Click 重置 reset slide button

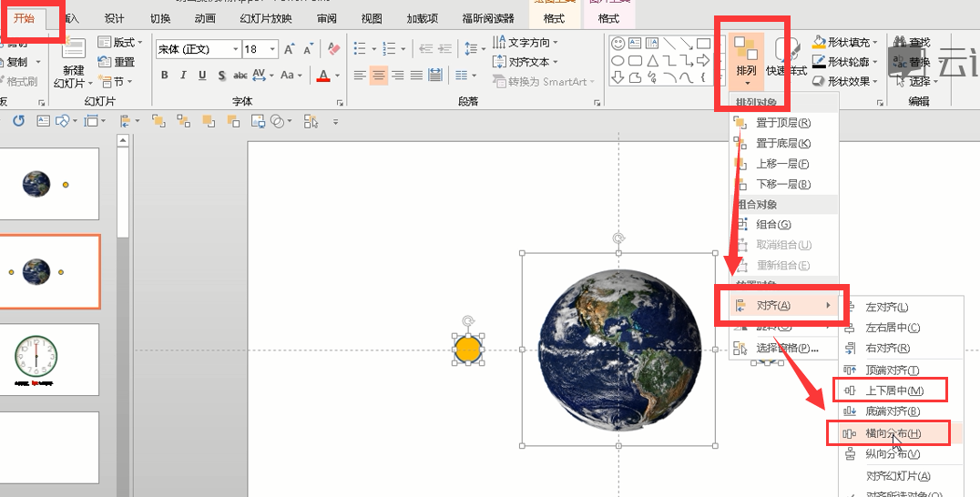[x=117, y=62]
